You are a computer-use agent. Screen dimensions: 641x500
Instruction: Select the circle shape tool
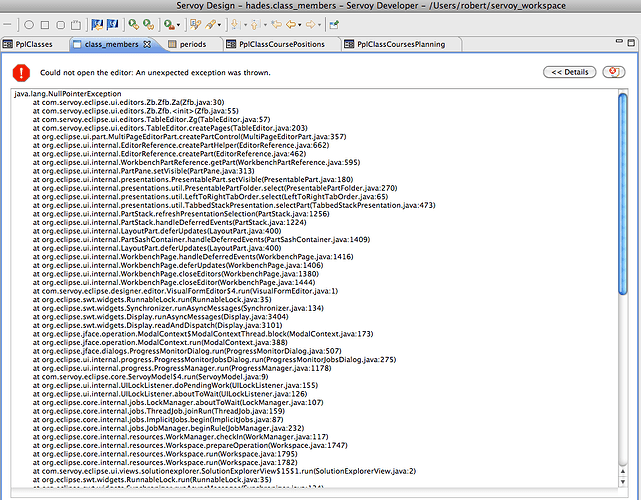[x=29, y=25]
